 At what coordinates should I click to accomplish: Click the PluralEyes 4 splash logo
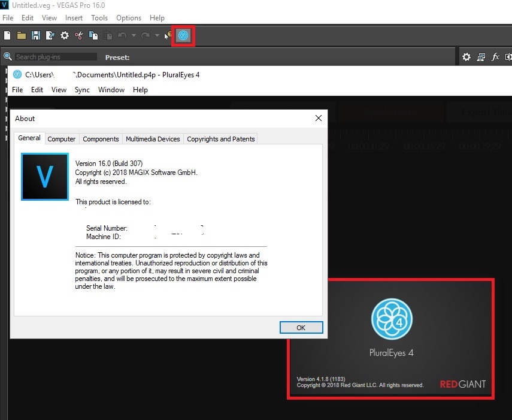[392, 319]
